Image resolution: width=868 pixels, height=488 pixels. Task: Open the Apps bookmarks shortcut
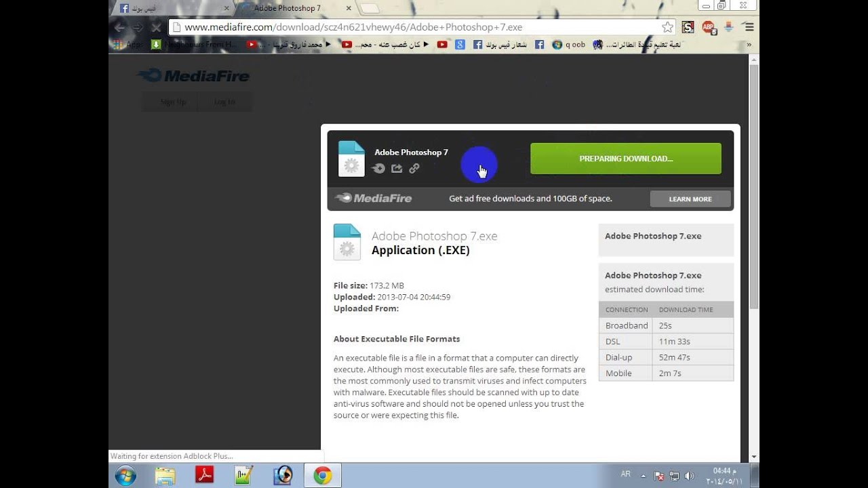[127, 45]
